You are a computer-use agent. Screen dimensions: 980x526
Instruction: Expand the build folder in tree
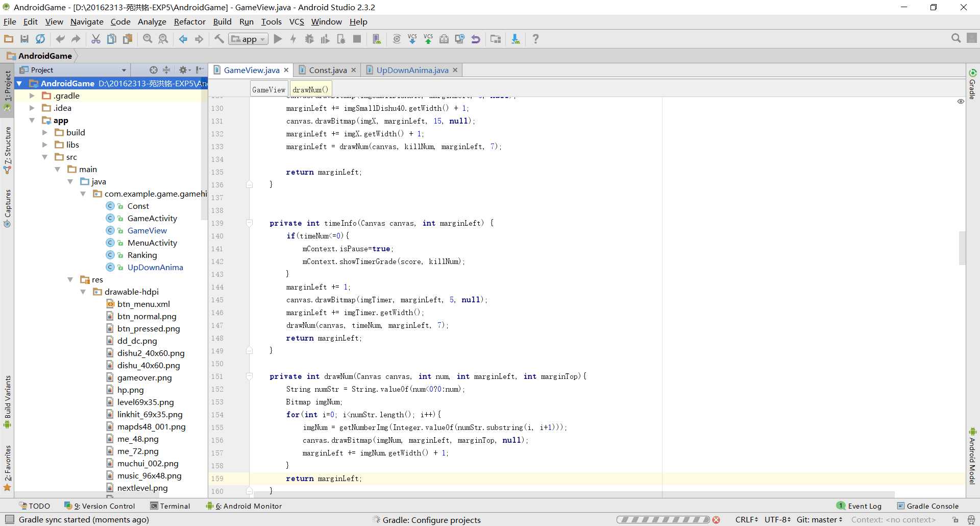click(x=45, y=132)
